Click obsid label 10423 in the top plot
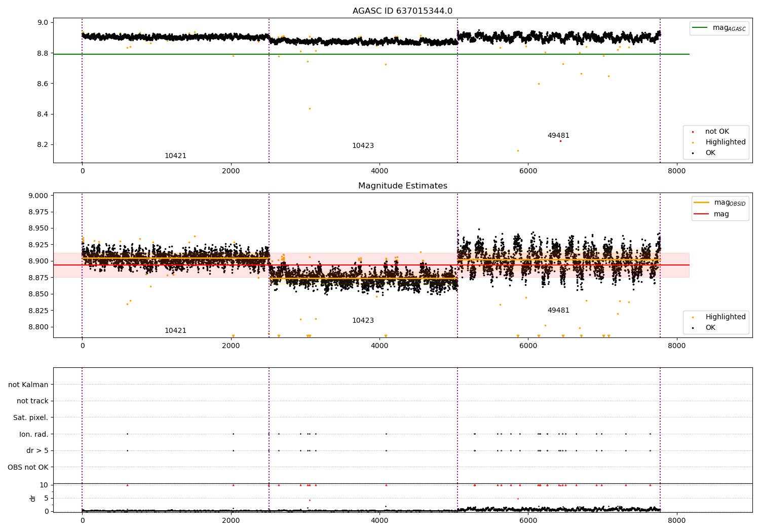This screenshot has width=760, height=532. 363,146
